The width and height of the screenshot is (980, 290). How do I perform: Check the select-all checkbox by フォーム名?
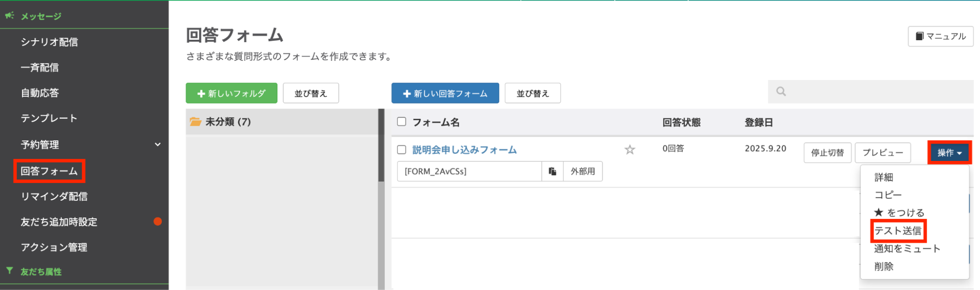(402, 122)
